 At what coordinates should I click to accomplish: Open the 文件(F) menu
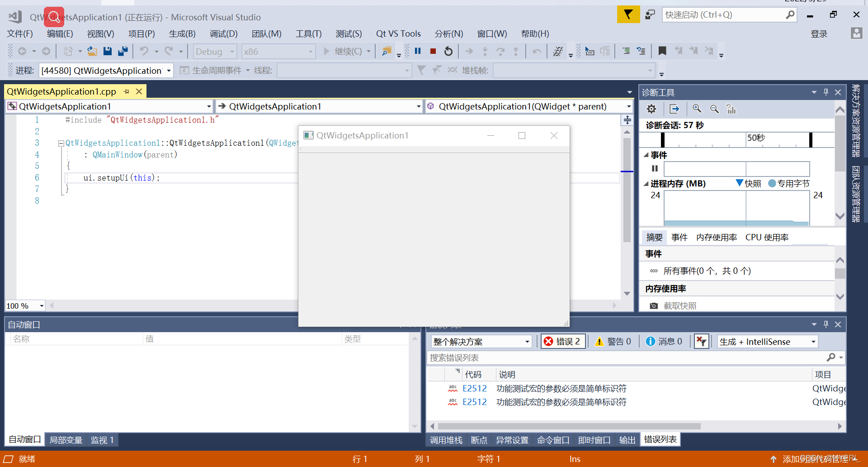(20, 34)
